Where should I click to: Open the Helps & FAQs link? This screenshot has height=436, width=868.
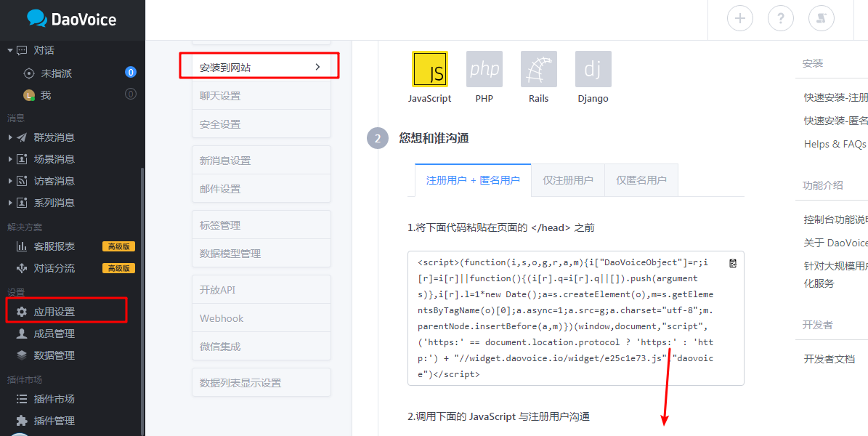click(x=835, y=144)
